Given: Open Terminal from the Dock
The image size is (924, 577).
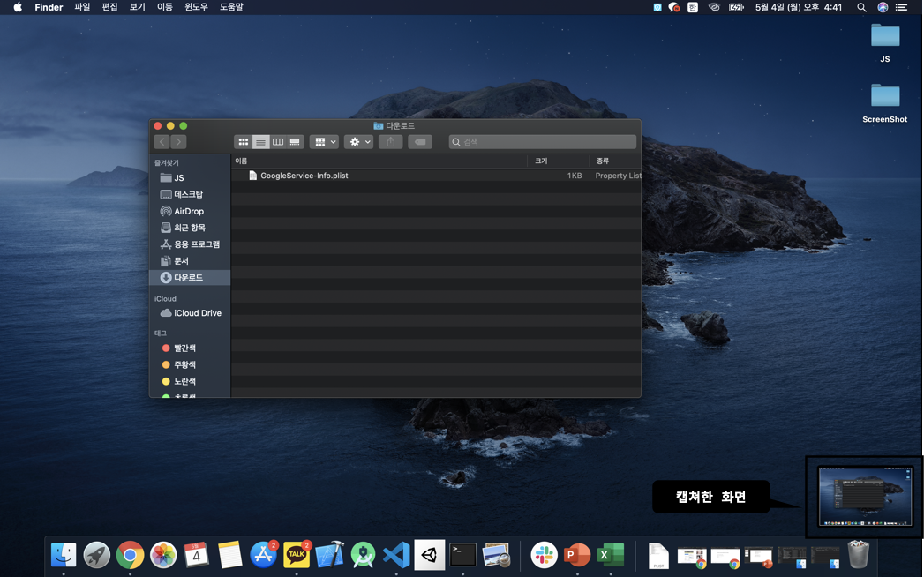Looking at the screenshot, I should [462, 555].
